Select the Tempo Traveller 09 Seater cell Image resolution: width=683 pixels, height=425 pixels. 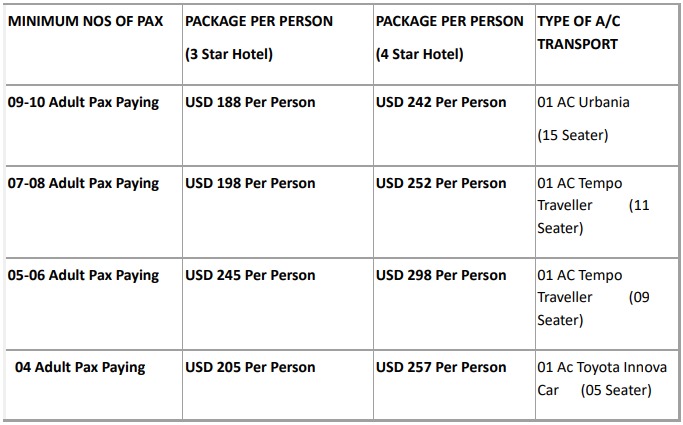[x=593, y=297]
